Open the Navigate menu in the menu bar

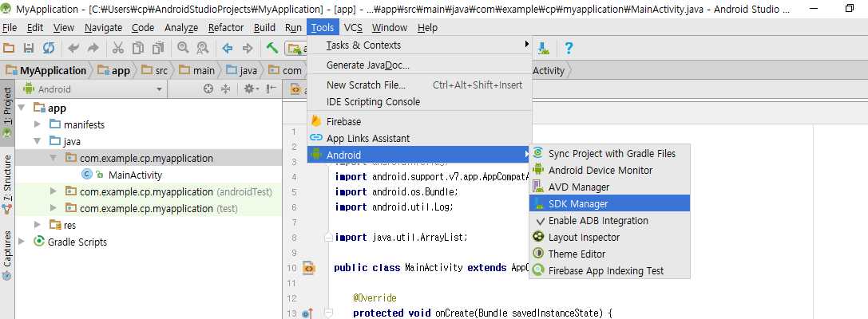pos(104,28)
